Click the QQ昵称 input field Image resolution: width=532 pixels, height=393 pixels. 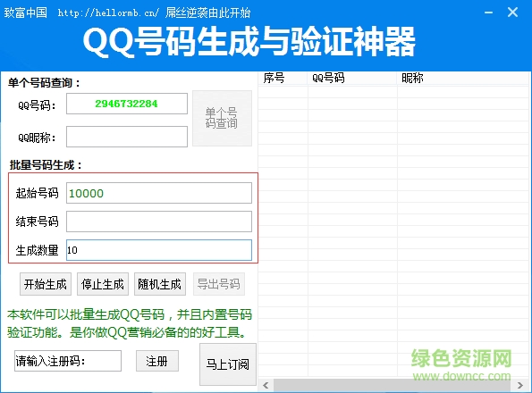click(127, 137)
